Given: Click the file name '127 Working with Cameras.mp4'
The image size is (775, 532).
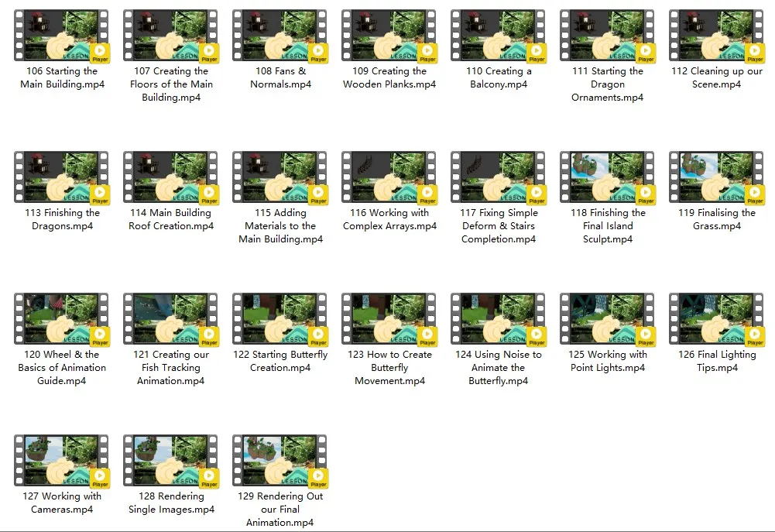Looking at the screenshot, I should pos(62,503).
